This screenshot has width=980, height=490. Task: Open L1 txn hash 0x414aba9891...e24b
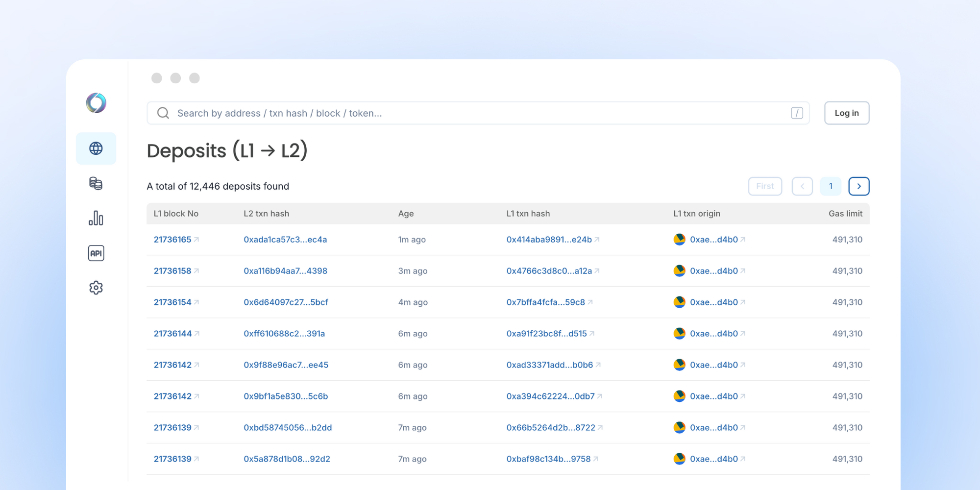tap(549, 240)
